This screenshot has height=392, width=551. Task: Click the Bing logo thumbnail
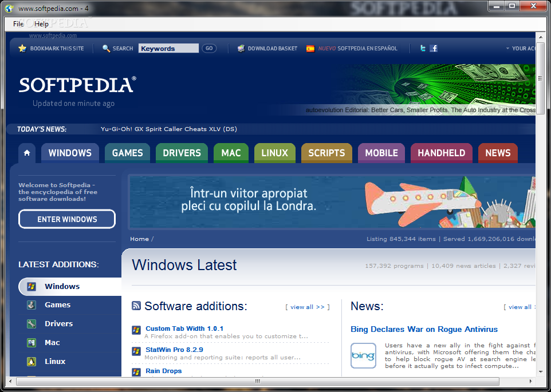pyautogui.click(x=363, y=355)
